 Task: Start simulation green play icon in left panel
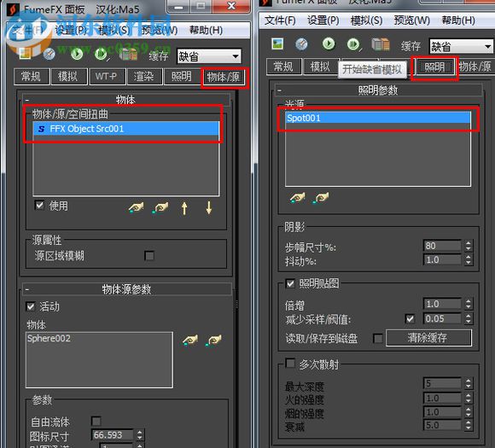(77, 54)
